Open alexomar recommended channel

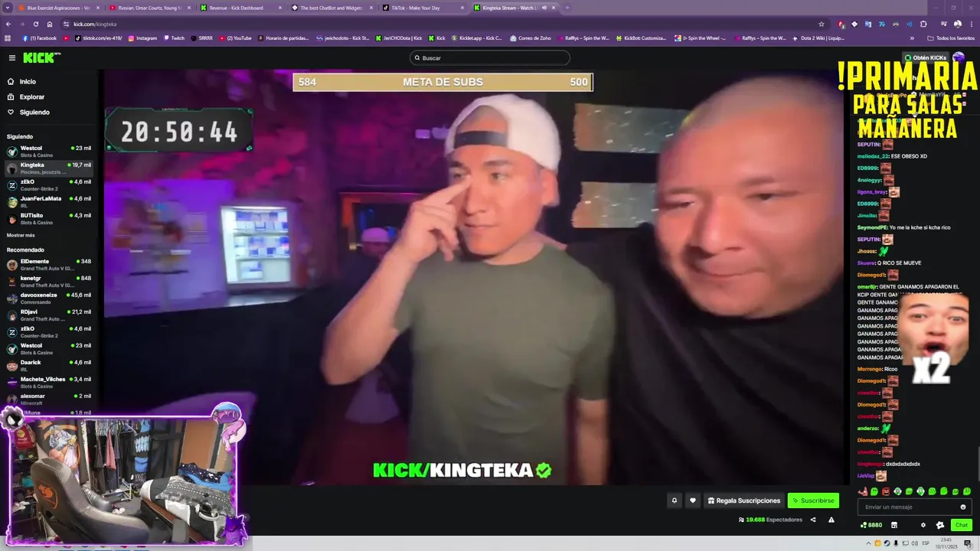pyautogui.click(x=49, y=399)
